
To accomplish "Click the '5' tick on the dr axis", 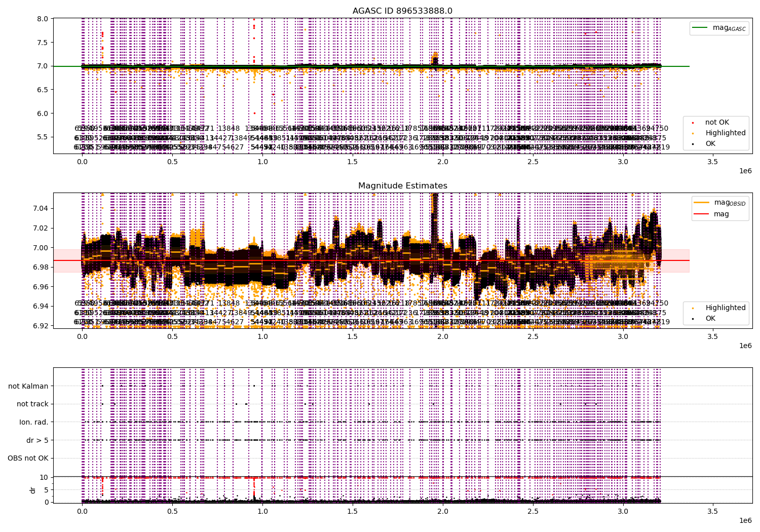I will [x=46, y=489].
